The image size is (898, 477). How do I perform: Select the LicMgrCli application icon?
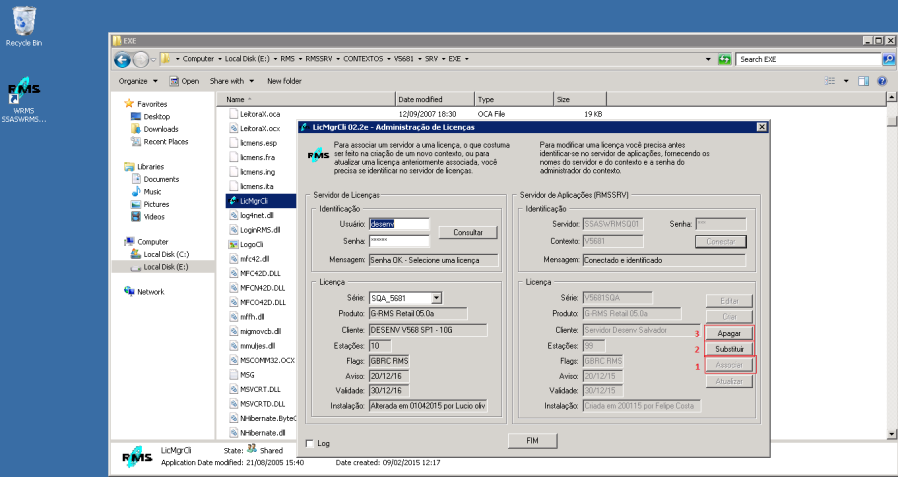coord(233,201)
